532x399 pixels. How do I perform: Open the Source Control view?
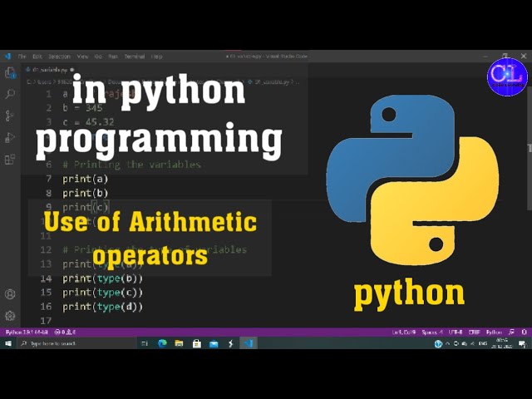(x=10, y=116)
